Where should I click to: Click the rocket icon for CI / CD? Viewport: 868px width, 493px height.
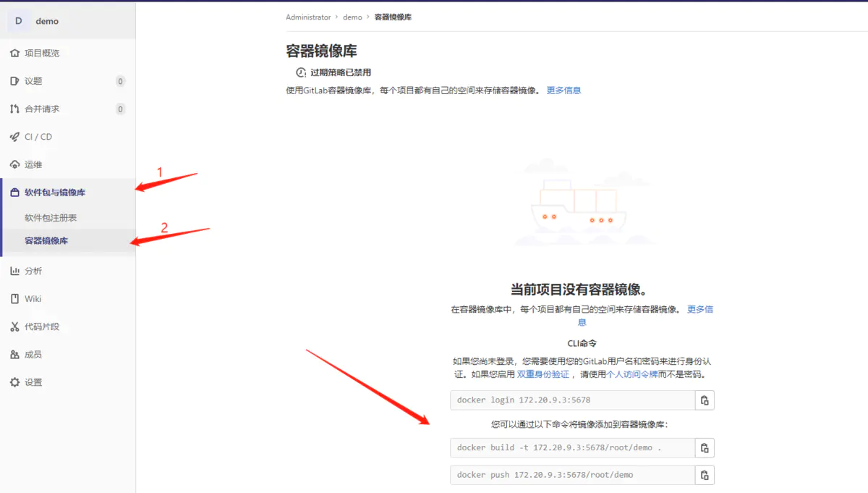pos(14,137)
